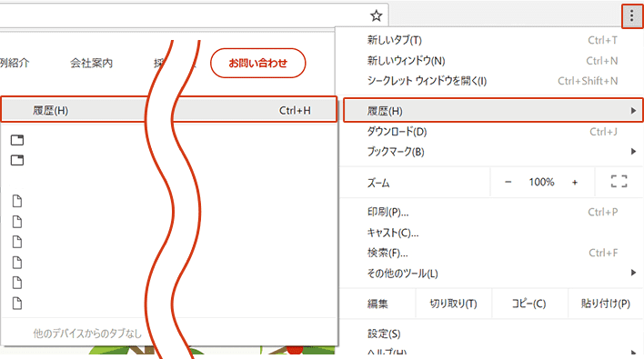Image resolution: width=644 pixels, height=359 pixels.
Task: Expand 履歴(H) submenu arrow
Action: click(633, 111)
